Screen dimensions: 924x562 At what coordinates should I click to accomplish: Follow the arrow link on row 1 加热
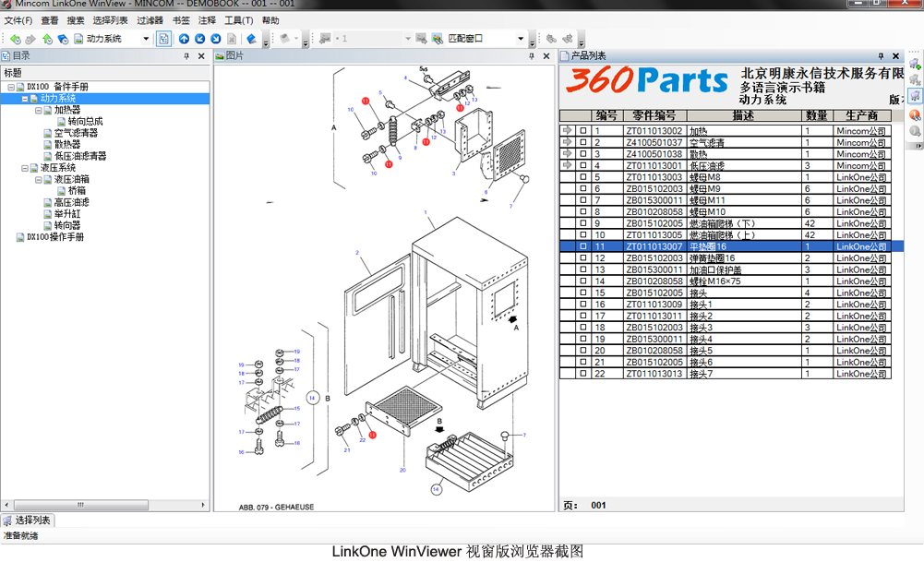pyautogui.click(x=567, y=130)
